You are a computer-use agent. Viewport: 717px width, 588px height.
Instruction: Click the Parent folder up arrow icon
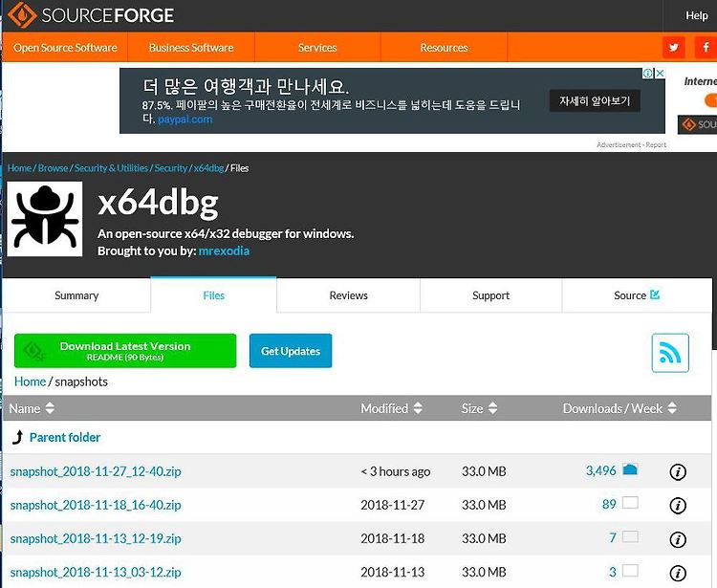pyautogui.click(x=18, y=437)
